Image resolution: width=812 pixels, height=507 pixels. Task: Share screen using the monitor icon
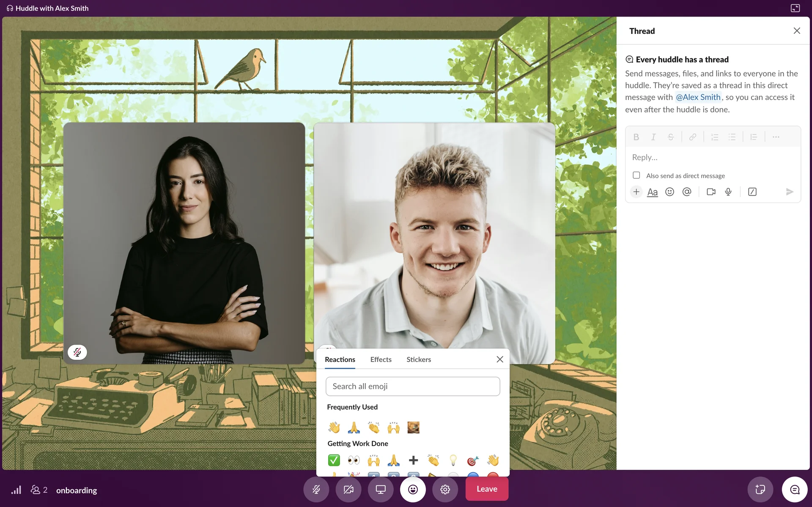pos(381,489)
